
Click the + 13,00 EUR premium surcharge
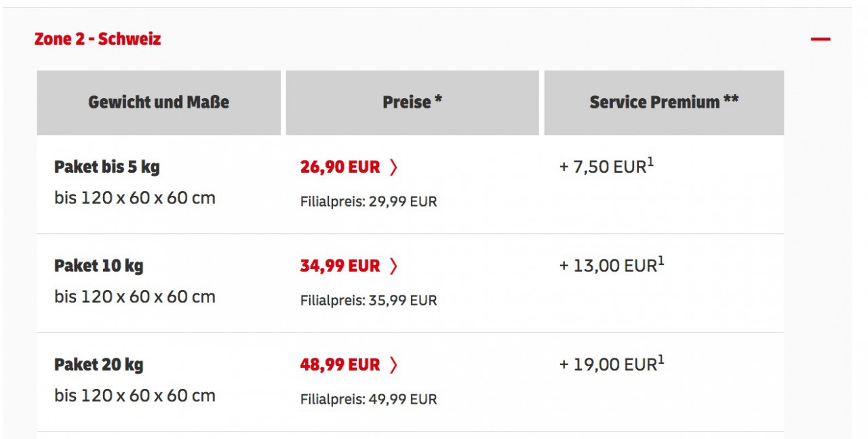tap(612, 266)
